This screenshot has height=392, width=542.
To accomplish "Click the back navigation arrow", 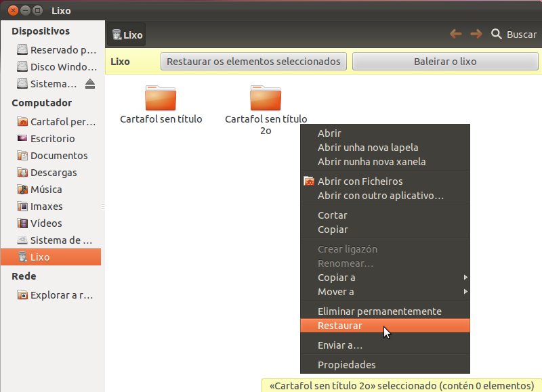I will click(x=456, y=34).
